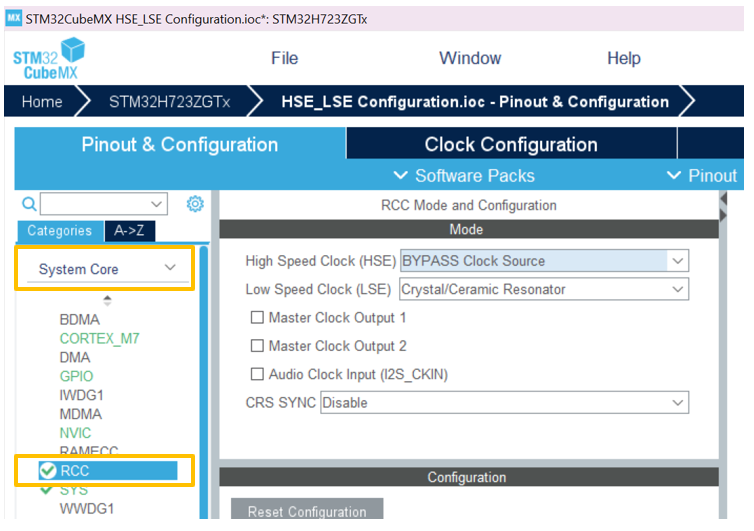Open the search field dropdown arrow

click(156, 204)
